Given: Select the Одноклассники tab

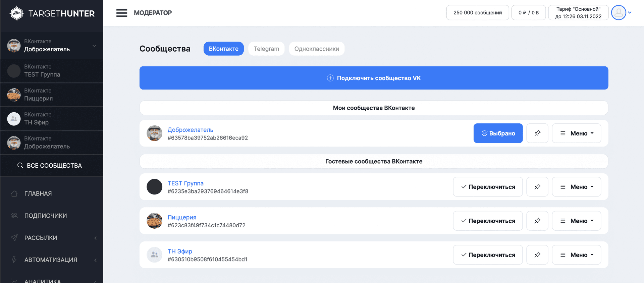Looking at the screenshot, I should [316, 49].
